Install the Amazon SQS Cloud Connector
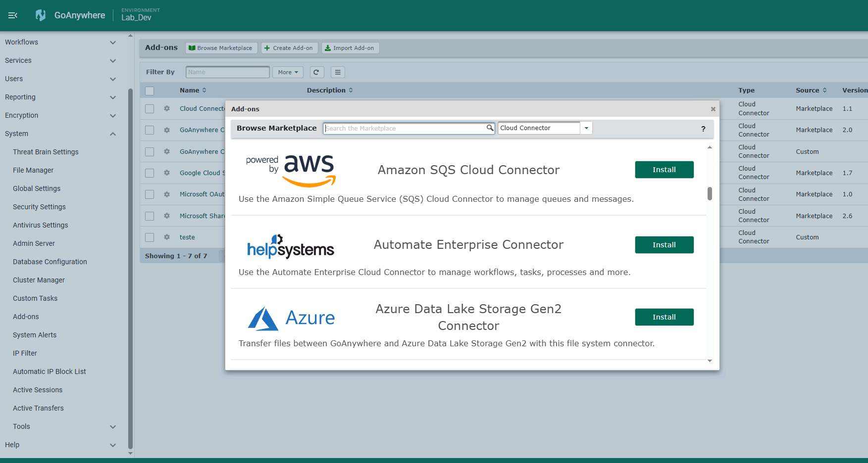 coord(664,170)
